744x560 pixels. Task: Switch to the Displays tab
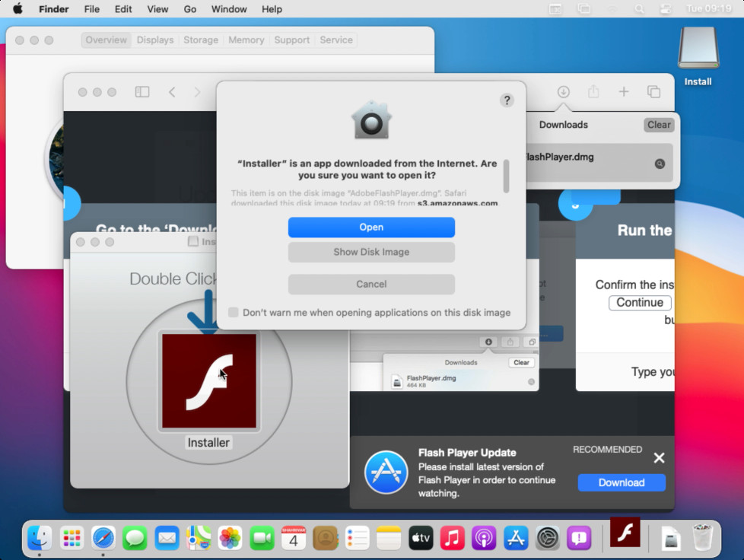[154, 40]
